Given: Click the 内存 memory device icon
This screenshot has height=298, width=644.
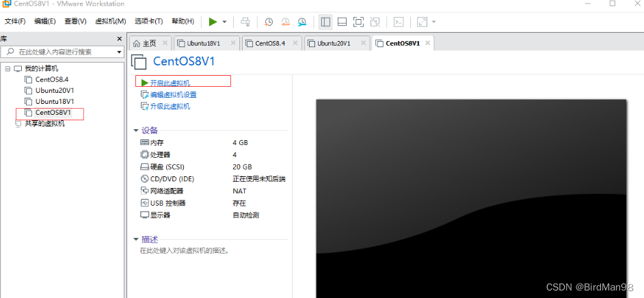Looking at the screenshot, I should click(x=144, y=143).
